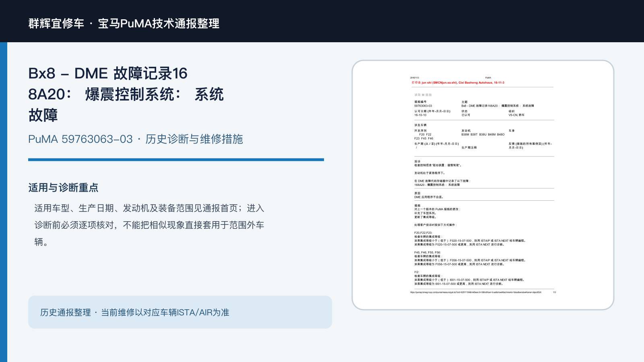Viewport: 644px width, 362px height.
Task: Select the 适用与诊断重点 section heading
Action: (63, 187)
